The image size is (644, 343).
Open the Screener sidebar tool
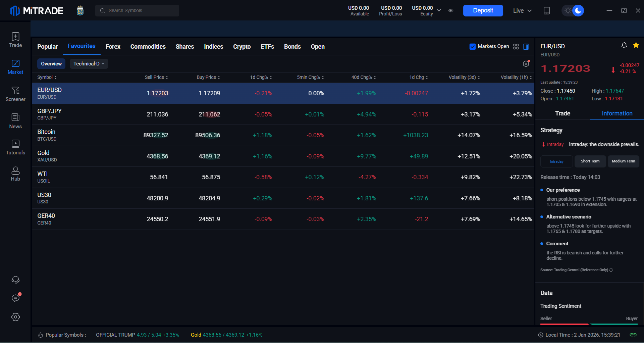pos(15,94)
